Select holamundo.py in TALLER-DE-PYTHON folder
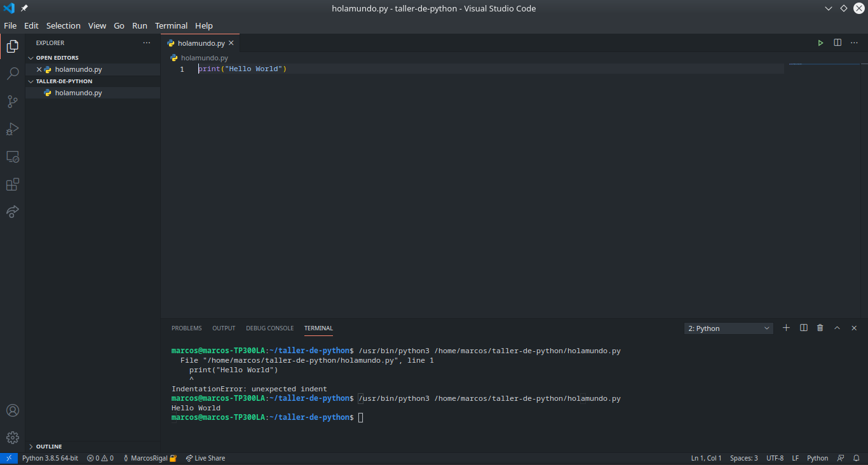Image resolution: width=868 pixels, height=465 pixels. (78, 93)
